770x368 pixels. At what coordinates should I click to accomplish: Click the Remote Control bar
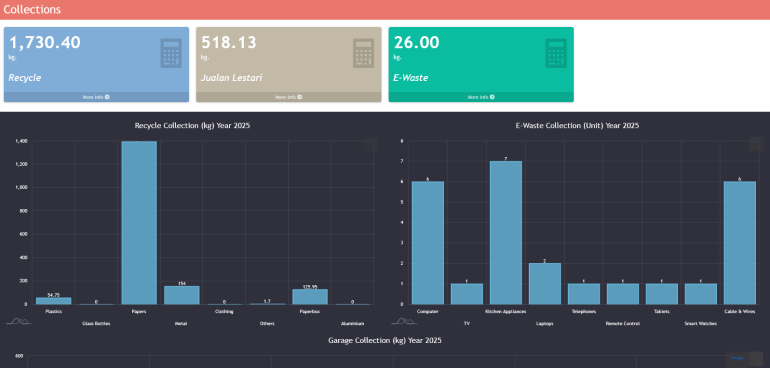pyautogui.click(x=623, y=294)
